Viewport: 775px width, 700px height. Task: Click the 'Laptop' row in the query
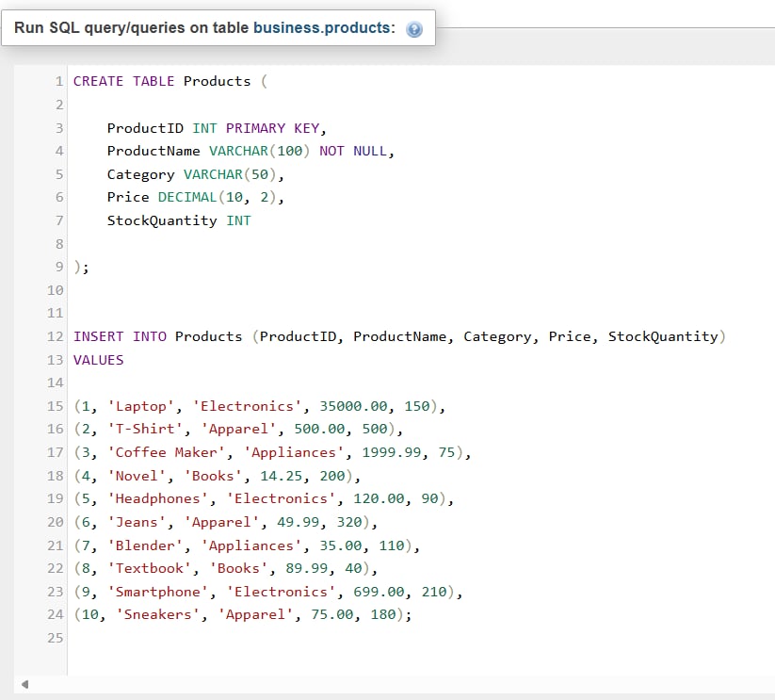click(x=259, y=406)
